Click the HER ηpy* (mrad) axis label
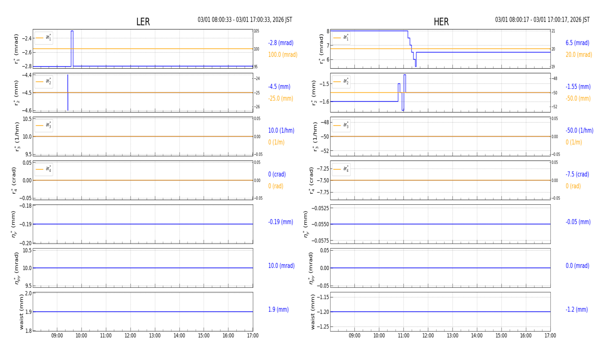 tap(311, 268)
